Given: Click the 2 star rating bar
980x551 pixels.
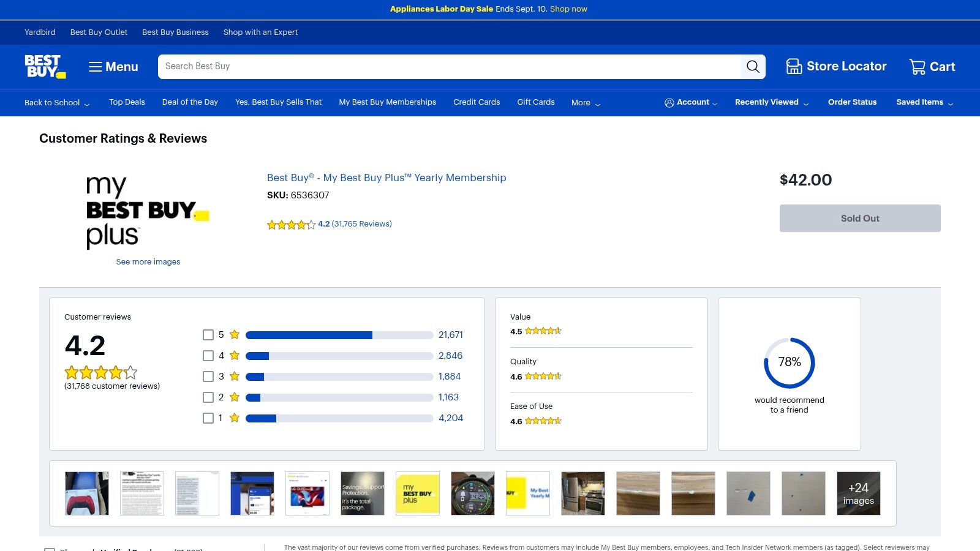Looking at the screenshot, I should (x=339, y=397).
